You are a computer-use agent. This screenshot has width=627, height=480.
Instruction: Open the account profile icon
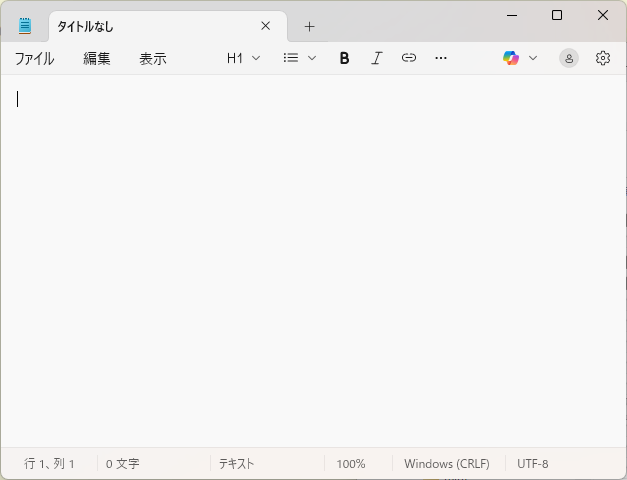click(569, 58)
